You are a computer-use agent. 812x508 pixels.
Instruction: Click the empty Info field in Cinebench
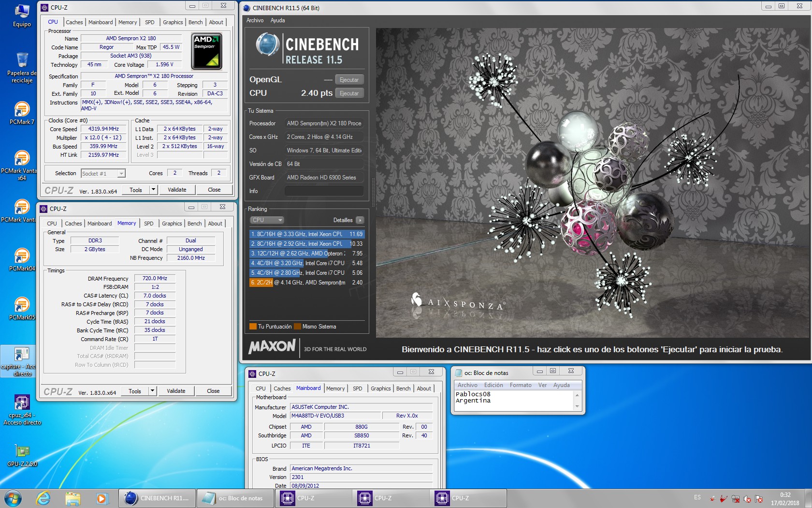tap(324, 191)
